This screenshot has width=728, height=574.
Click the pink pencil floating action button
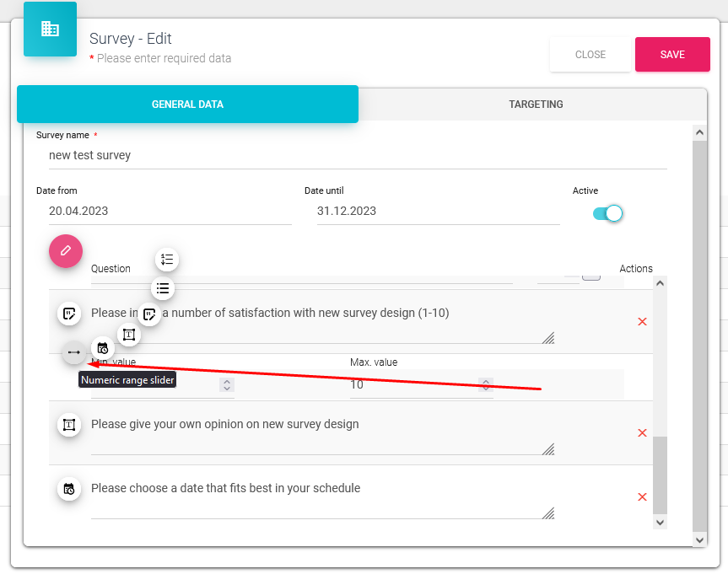(66, 251)
